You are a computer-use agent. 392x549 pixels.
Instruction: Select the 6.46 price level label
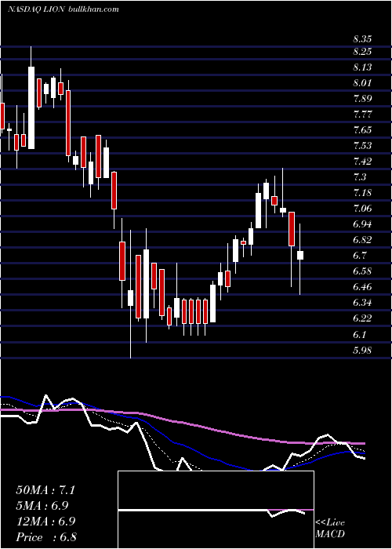[362, 287]
